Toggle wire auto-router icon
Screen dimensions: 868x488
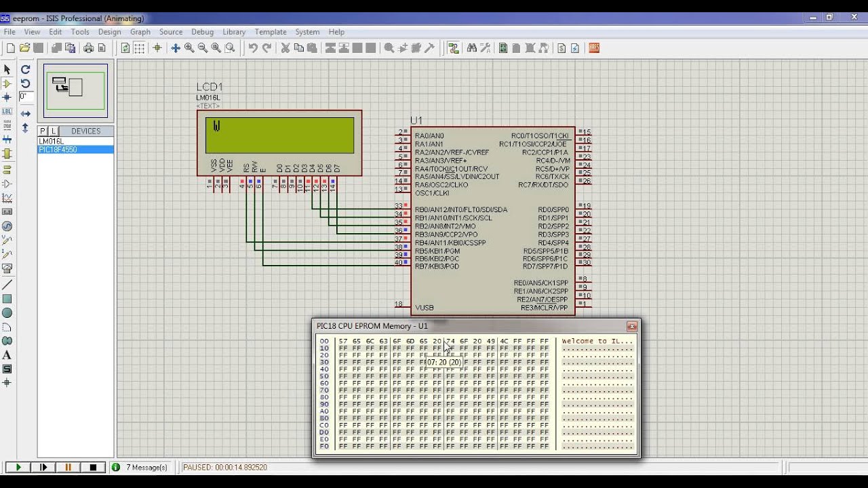point(454,48)
